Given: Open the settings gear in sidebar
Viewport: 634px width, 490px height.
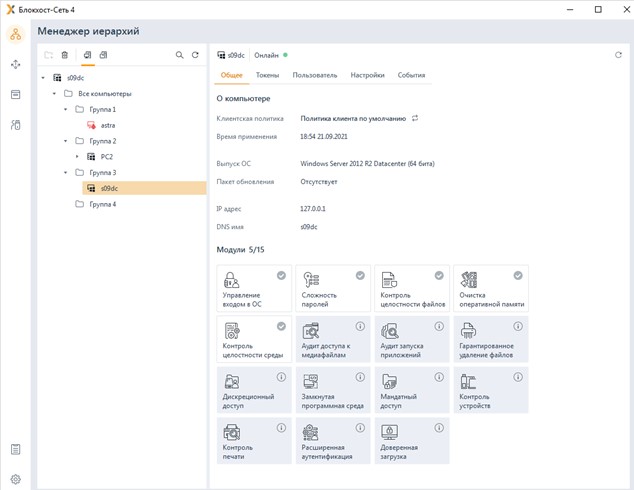Looking at the screenshot, I should coord(15,479).
